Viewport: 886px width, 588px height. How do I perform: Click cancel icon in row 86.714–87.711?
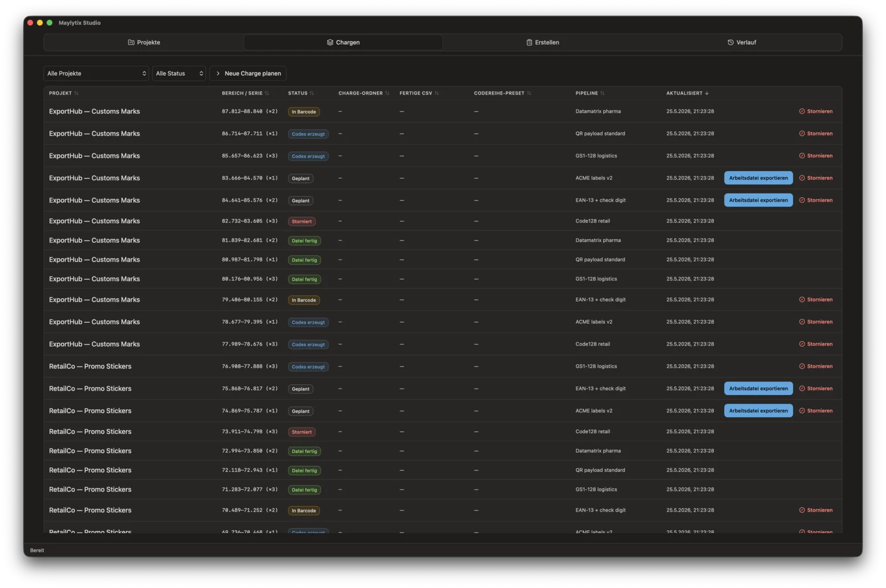[802, 133]
